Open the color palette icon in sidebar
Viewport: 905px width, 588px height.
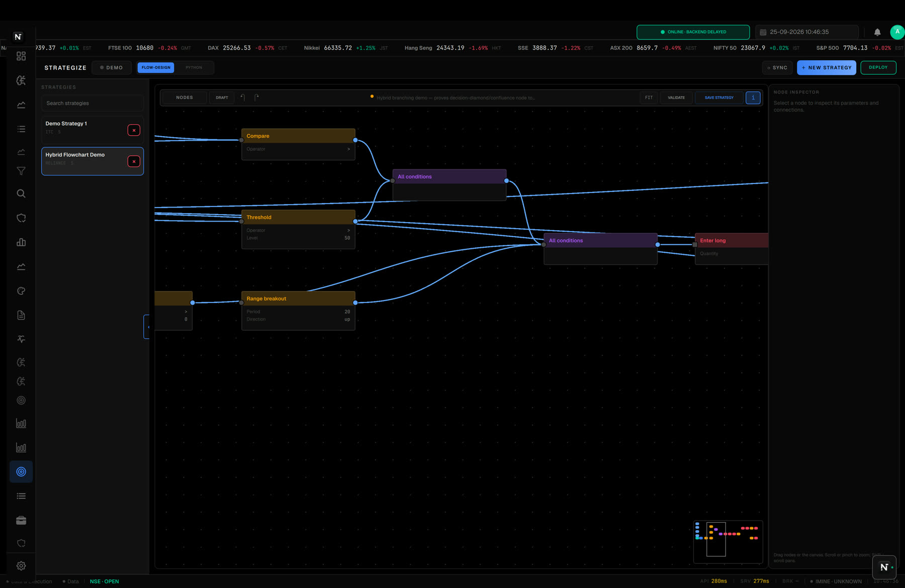point(21,291)
